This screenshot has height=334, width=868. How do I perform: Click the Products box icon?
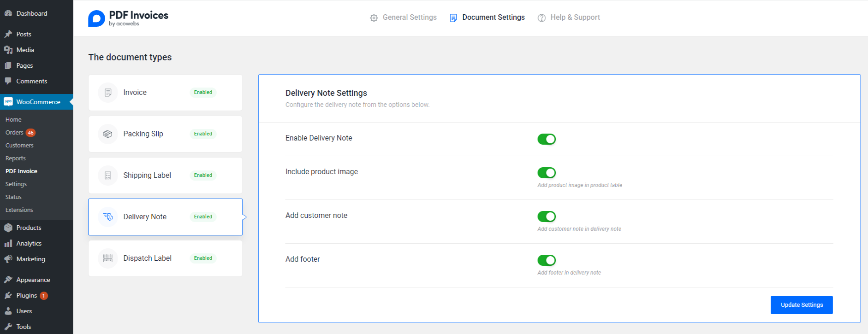coord(8,228)
